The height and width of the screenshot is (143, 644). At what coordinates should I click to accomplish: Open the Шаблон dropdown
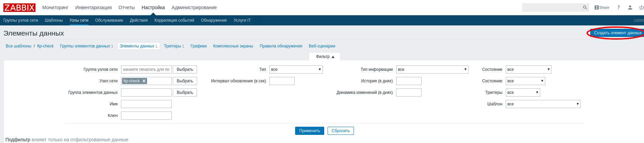tap(543, 104)
